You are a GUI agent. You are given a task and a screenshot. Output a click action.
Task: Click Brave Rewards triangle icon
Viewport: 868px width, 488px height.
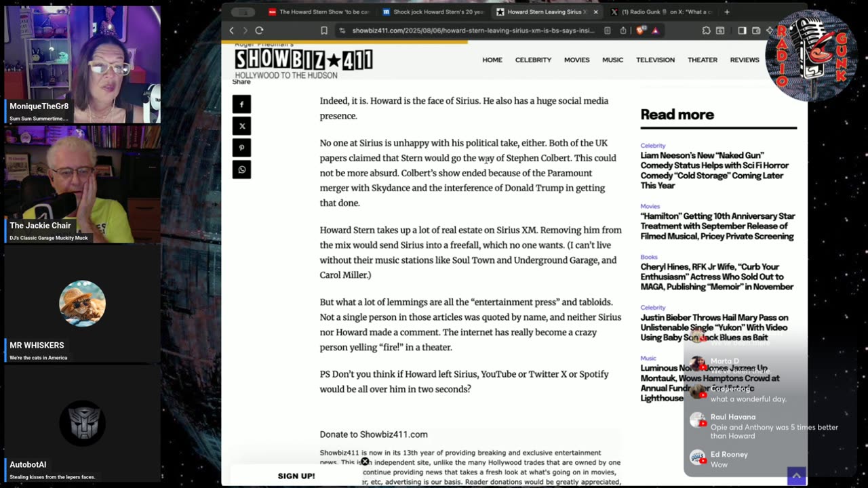click(655, 30)
